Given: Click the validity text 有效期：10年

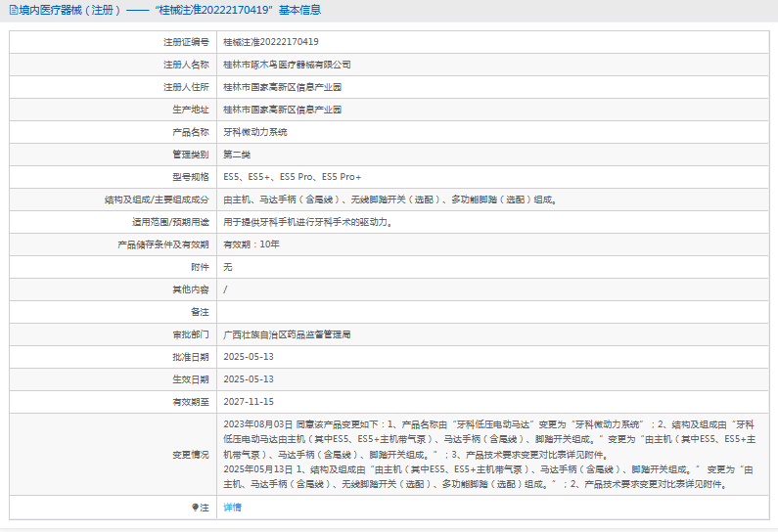Looking at the screenshot, I should point(252,244).
